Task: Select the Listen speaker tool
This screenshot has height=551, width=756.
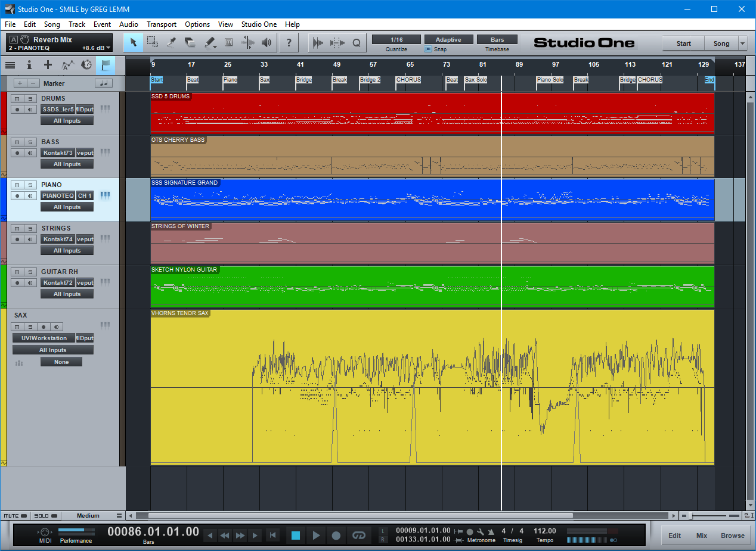Action: click(x=267, y=42)
